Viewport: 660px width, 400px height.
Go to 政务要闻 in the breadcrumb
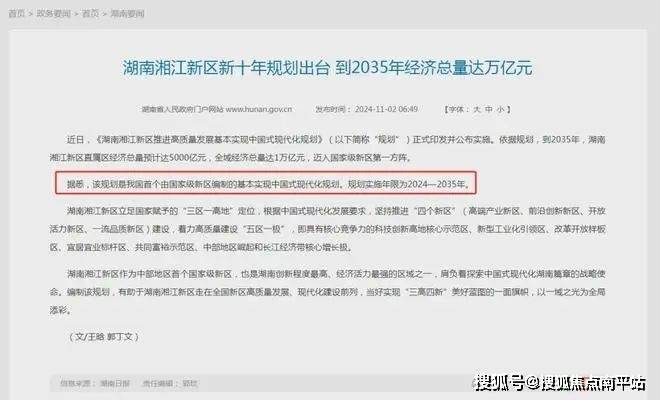tap(53, 13)
